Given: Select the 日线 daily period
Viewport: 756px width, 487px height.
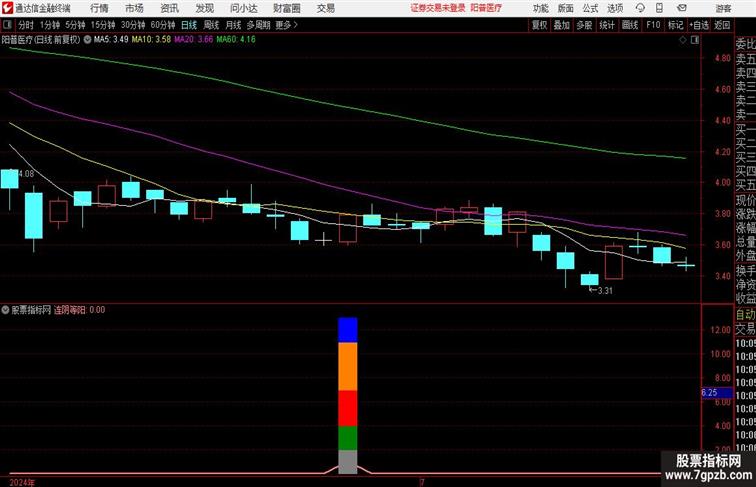Looking at the screenshot, I should pyautogui.click(x=189, y=25).
